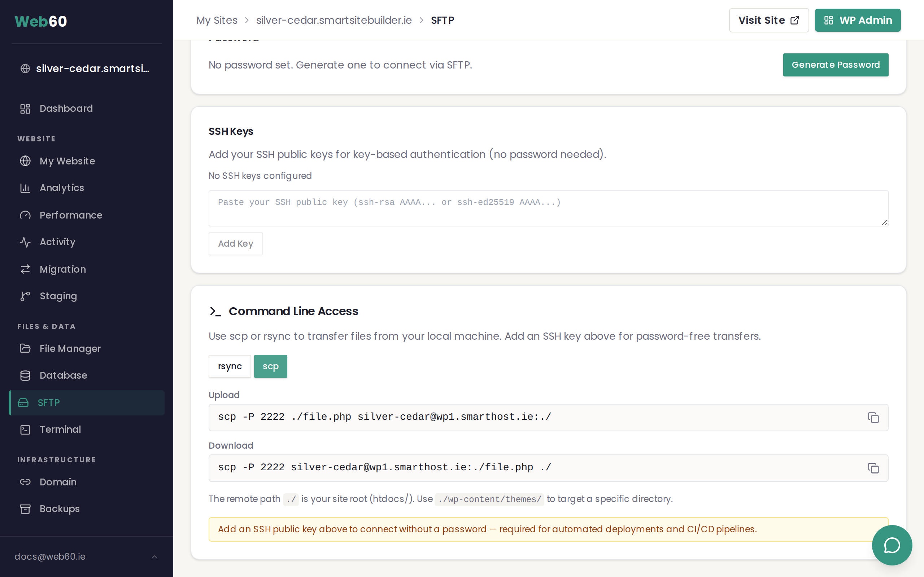Click the Generate Password button
This screenshot has height=577, width=924.
pos(836,65)
